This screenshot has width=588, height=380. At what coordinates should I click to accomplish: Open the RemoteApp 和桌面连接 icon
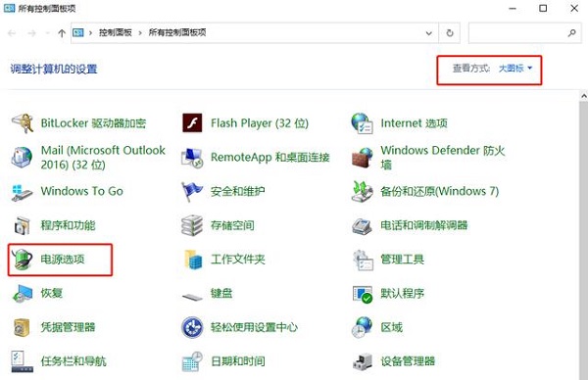tap(192, 157)
